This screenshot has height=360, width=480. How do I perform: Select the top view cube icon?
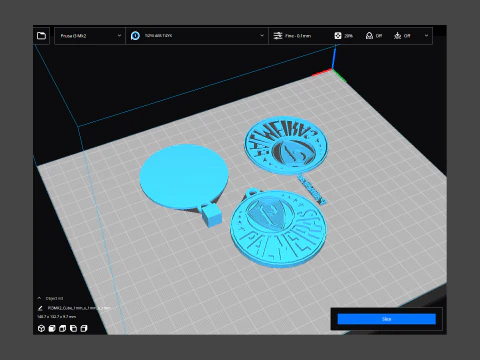(62, 329)
